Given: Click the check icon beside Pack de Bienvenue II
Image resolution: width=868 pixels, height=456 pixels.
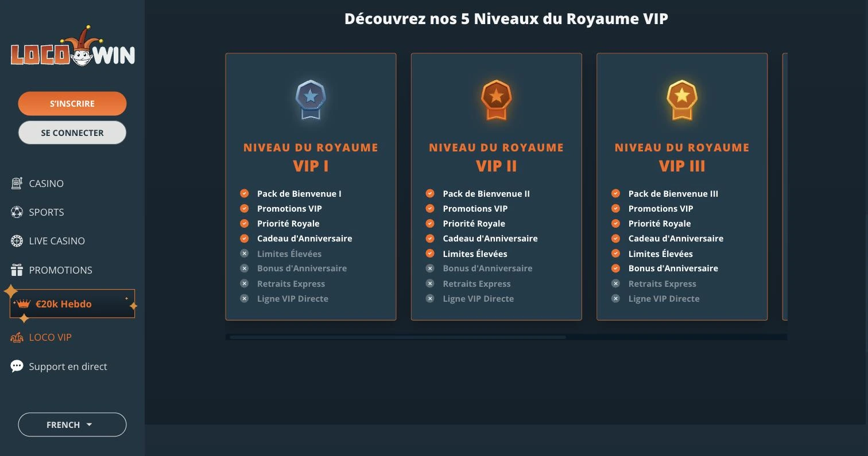Looking at the screenshot, I should click(430, 193).
